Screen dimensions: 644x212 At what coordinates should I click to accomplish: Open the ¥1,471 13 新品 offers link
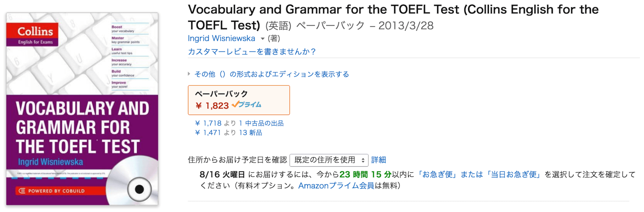click(229, 133)
